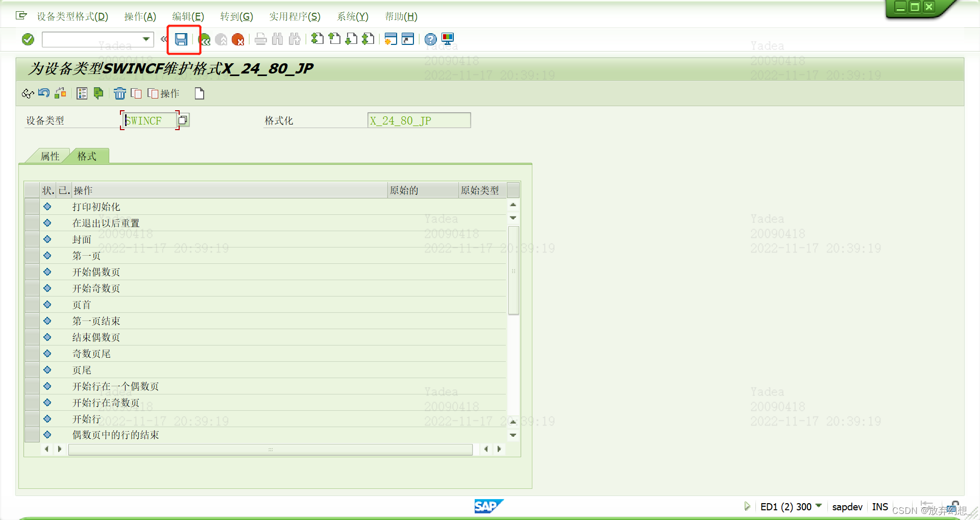980x520 pixels.
Task: Select the row for 封面 operation
Action: pos(31,239)
